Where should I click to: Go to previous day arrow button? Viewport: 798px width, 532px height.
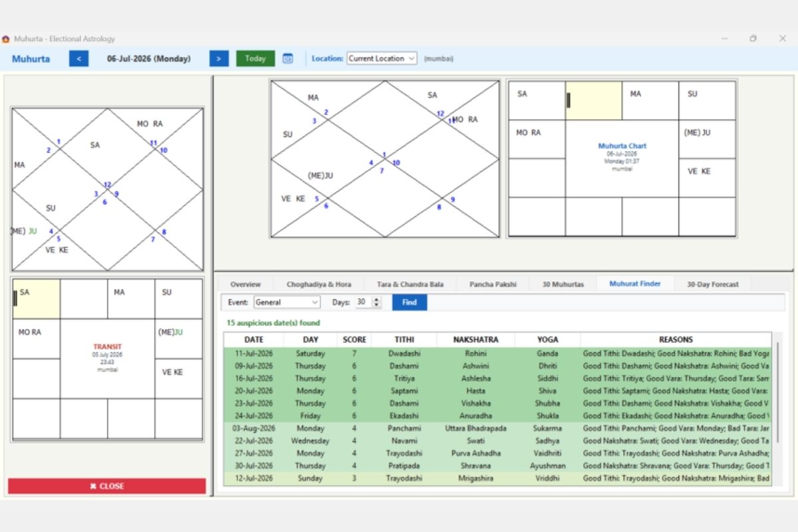pos(78,59)
